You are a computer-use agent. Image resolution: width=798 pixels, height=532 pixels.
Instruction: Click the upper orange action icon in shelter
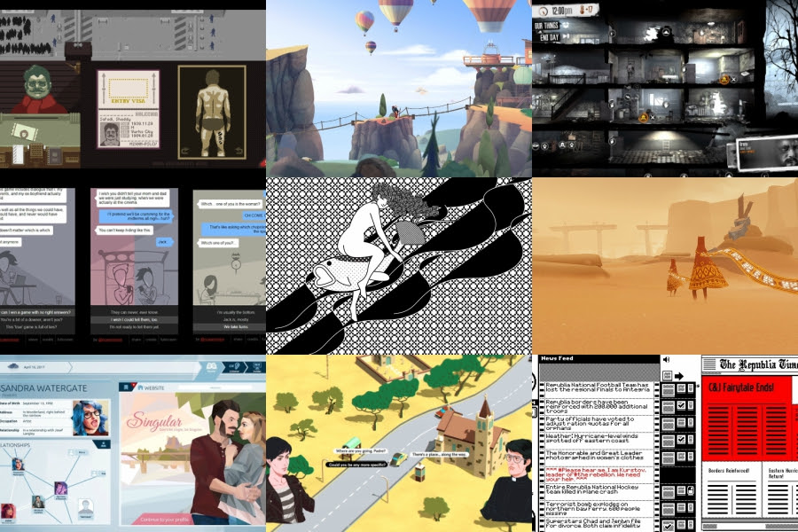(723, 79)
